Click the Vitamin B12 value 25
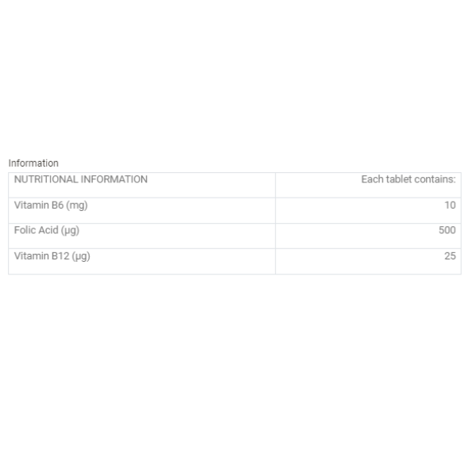Image resolution: width=476 pixels, height=476 pixels. click(x=450, y=256)
